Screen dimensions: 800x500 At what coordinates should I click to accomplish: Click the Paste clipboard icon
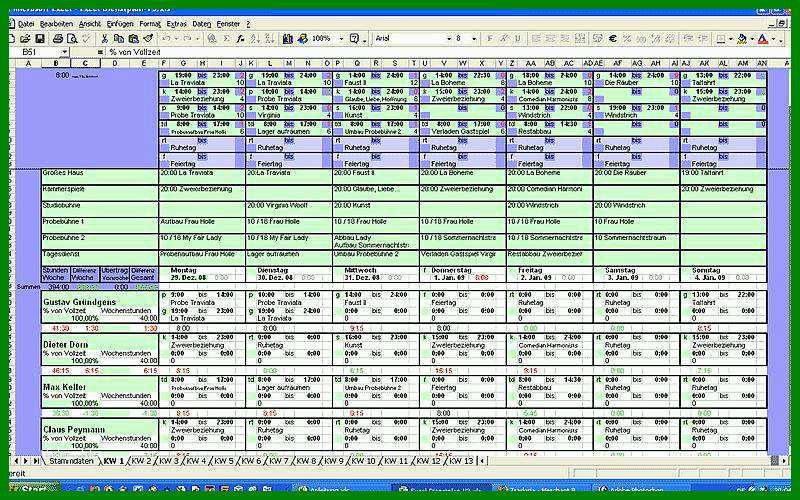[134, 39]
